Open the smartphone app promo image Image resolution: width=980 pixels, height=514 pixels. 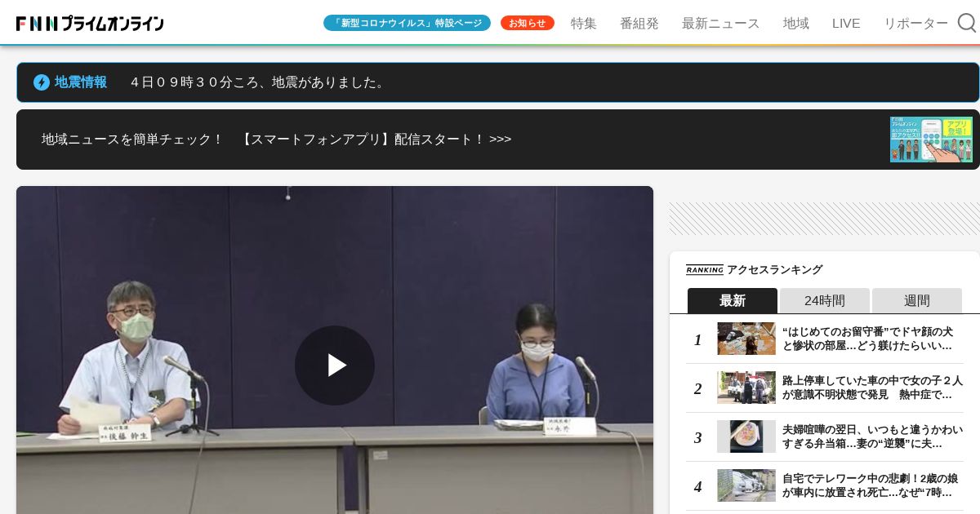pyautogui.click(x=931, y=140)
